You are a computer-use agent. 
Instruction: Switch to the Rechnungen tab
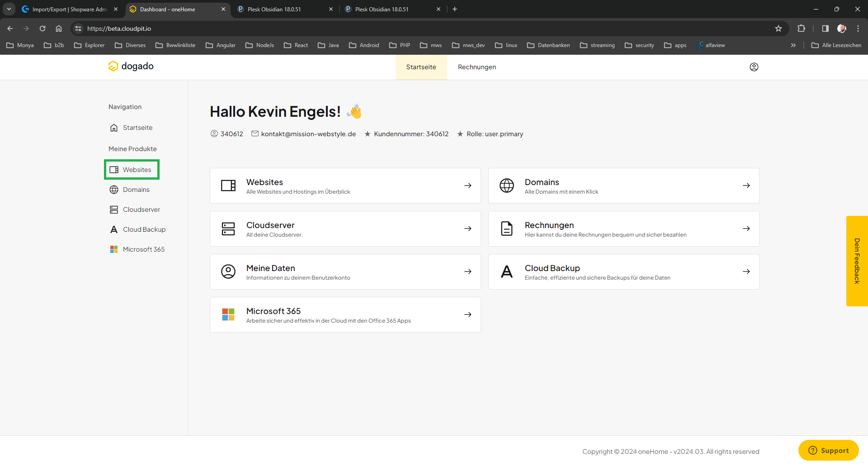pos(476,67)
